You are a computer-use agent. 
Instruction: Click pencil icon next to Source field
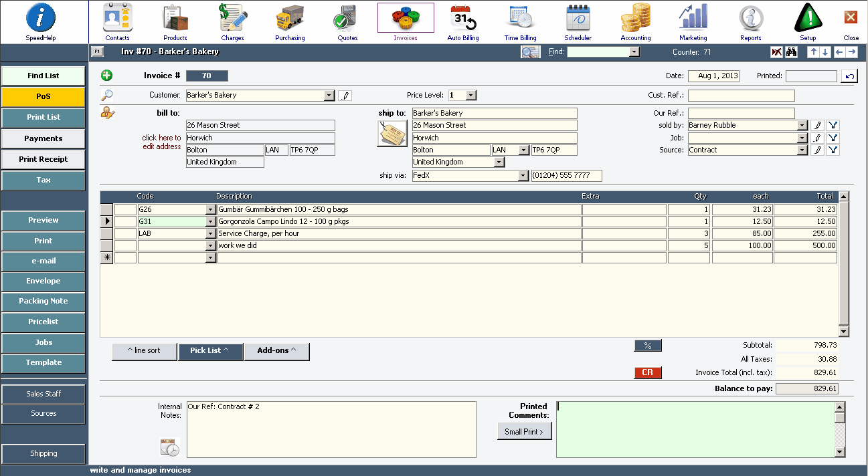pos(817,150)
